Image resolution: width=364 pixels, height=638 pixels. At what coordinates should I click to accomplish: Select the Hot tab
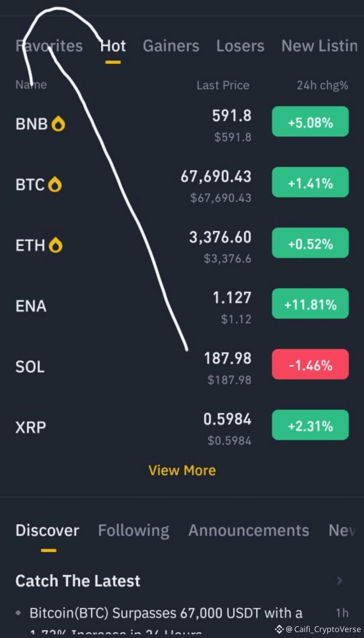(x=113, y=46)
